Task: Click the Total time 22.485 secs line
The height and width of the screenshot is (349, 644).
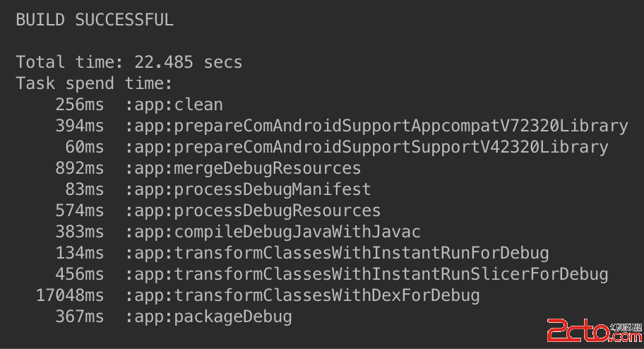Action: pos(129,62)
